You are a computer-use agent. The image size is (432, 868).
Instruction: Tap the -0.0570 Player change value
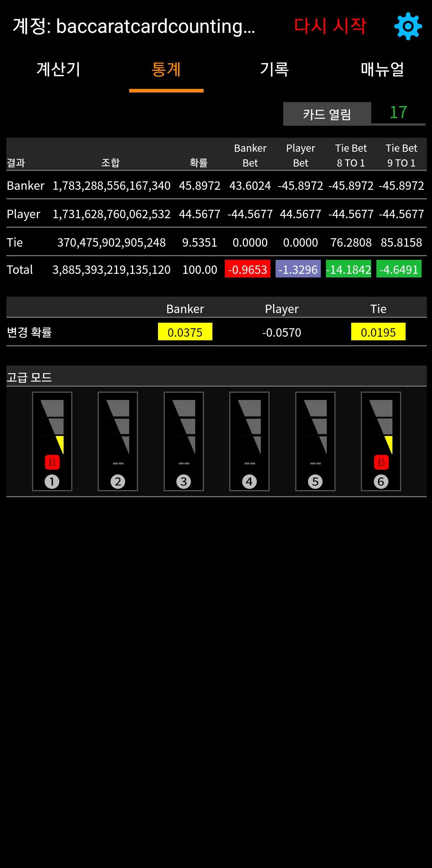click(x=282, y=332)
